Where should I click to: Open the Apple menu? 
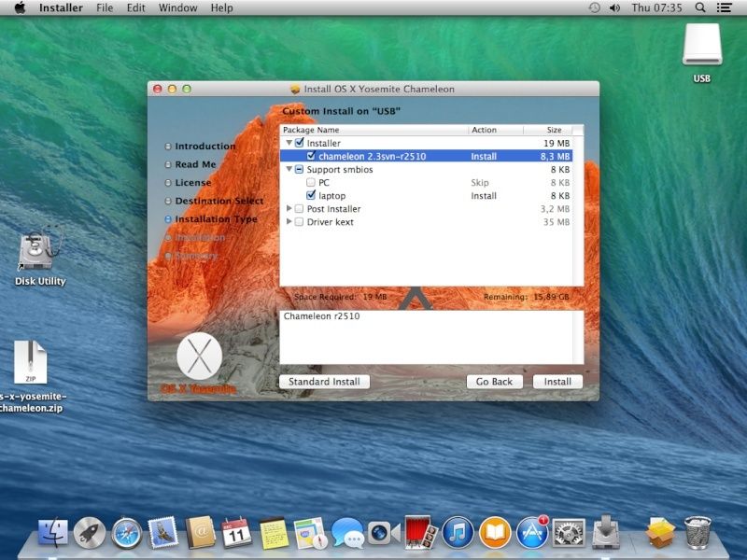tap(20, 7)
